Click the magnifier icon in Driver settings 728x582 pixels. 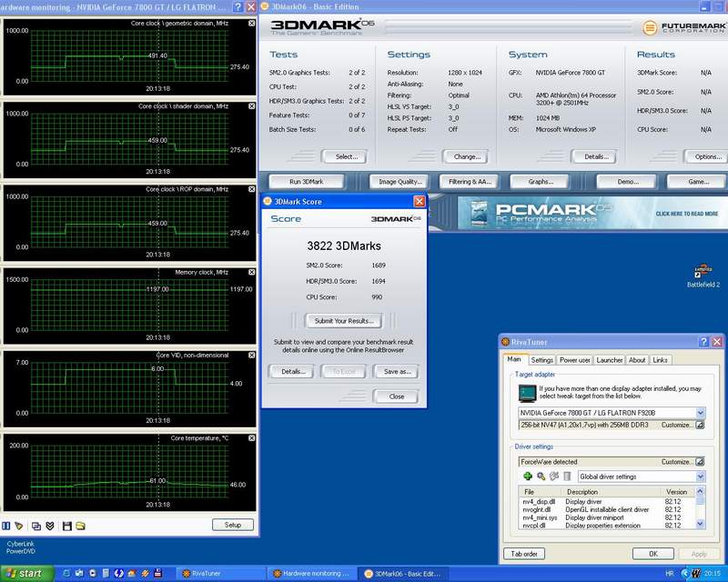point(540,477)
